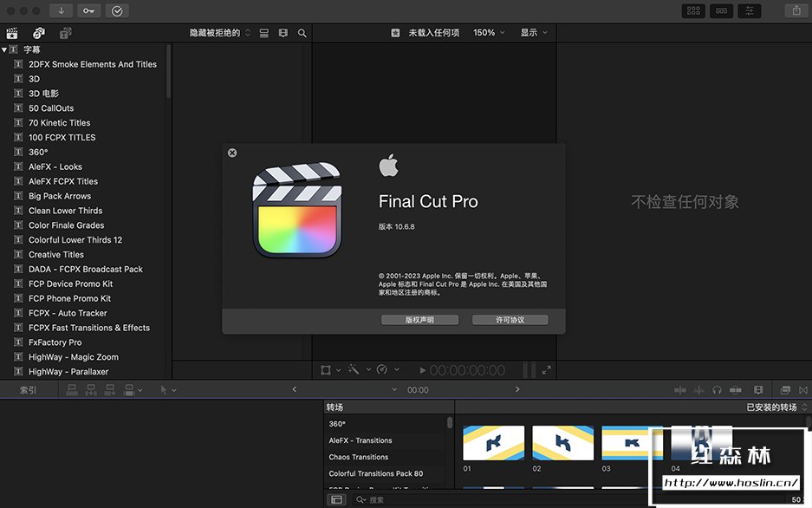This screenshot has width=812, height=508.
Task: Click the import media arrow icon
Action: 61,10
